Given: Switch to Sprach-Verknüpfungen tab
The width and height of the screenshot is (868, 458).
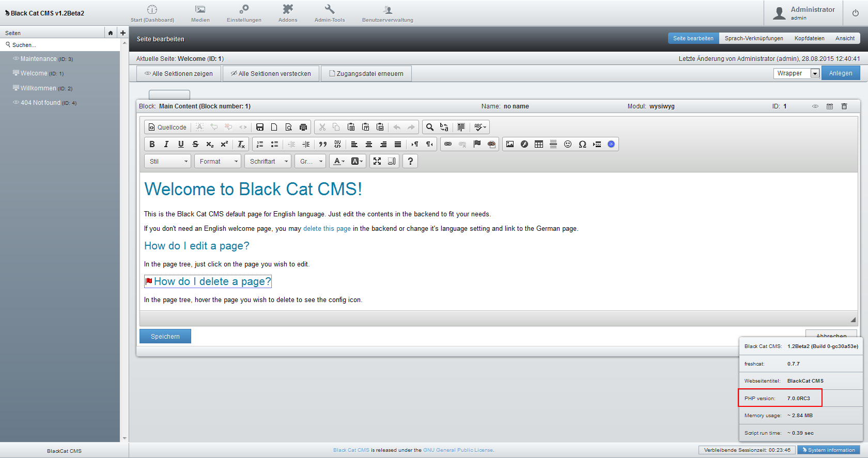Looking at the screenshot, I should coord(754,38).
